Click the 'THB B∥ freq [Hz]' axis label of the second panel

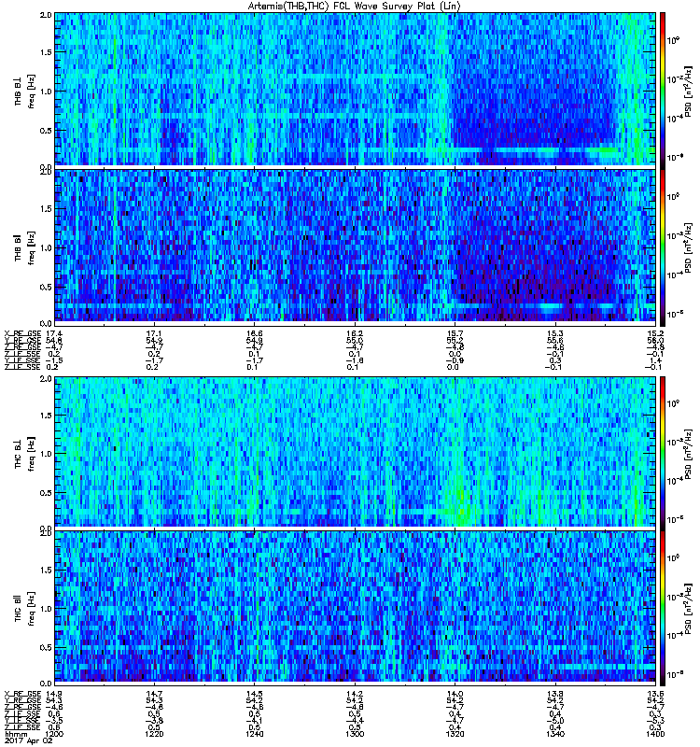pyautogui.click(x=24, y=247)
